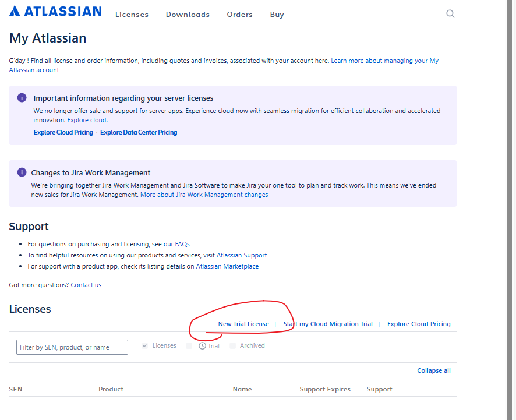
Task: Open Explore Cloud Pricing in Licenses section
Action: (419, 324)
